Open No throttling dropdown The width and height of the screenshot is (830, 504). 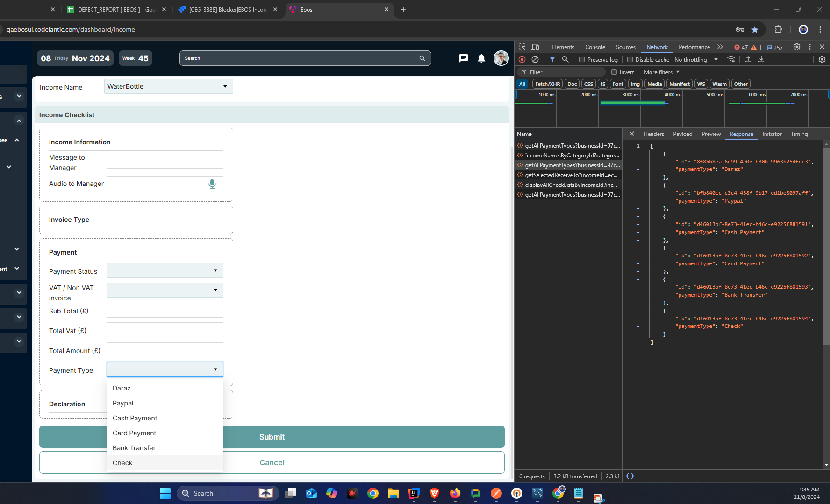coord(696,59)
